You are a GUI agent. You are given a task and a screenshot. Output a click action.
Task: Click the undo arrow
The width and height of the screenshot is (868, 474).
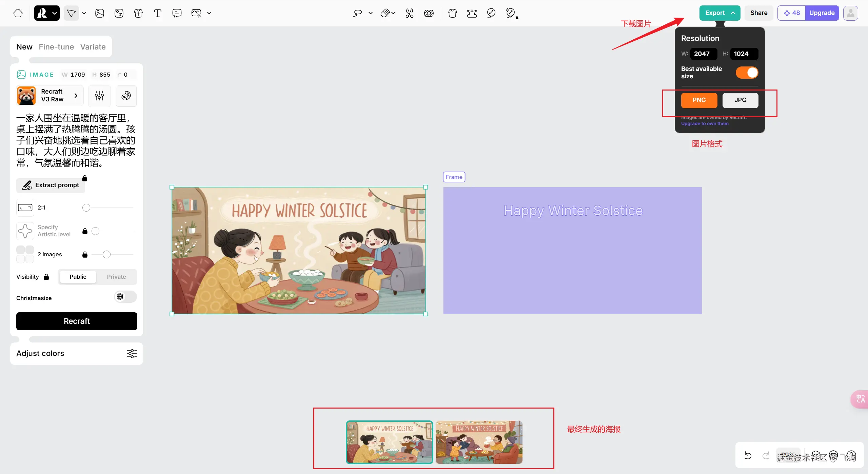point(748,455)
